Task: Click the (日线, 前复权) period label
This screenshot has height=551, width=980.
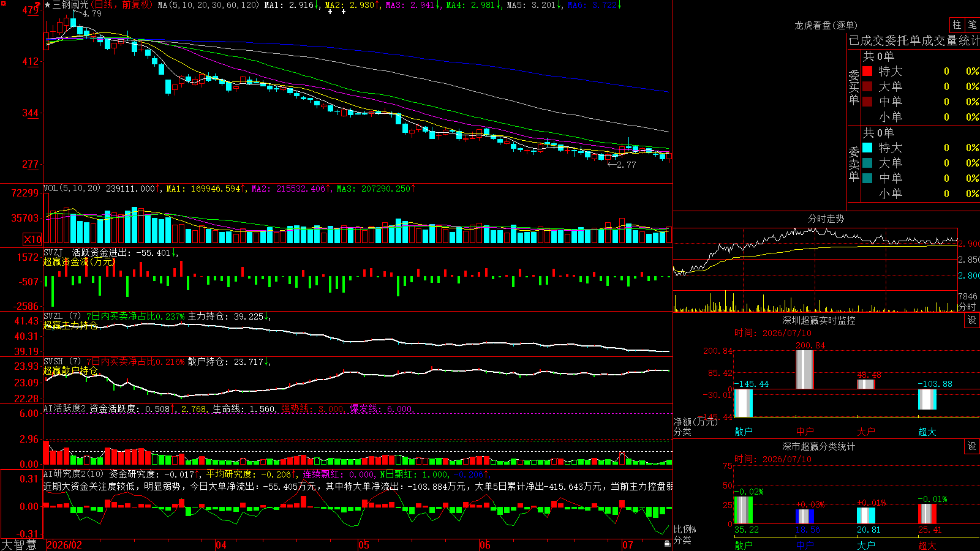Action: [x=121, y=5]
